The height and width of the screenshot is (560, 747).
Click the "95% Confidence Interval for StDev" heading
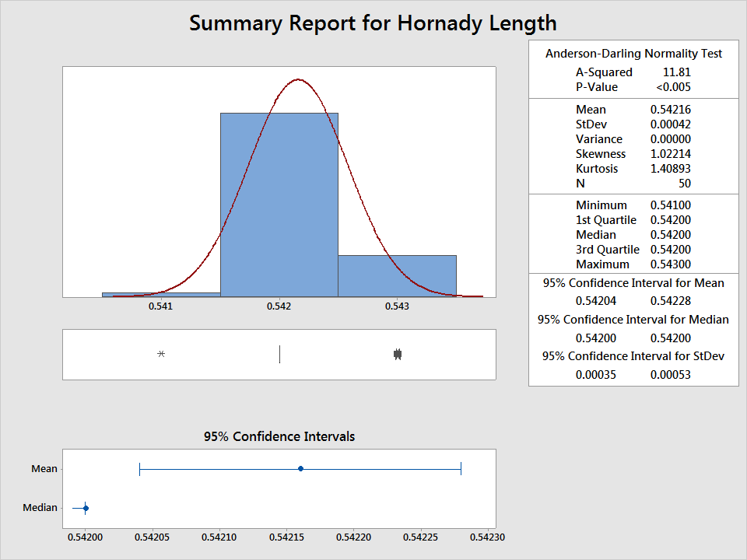633,356
